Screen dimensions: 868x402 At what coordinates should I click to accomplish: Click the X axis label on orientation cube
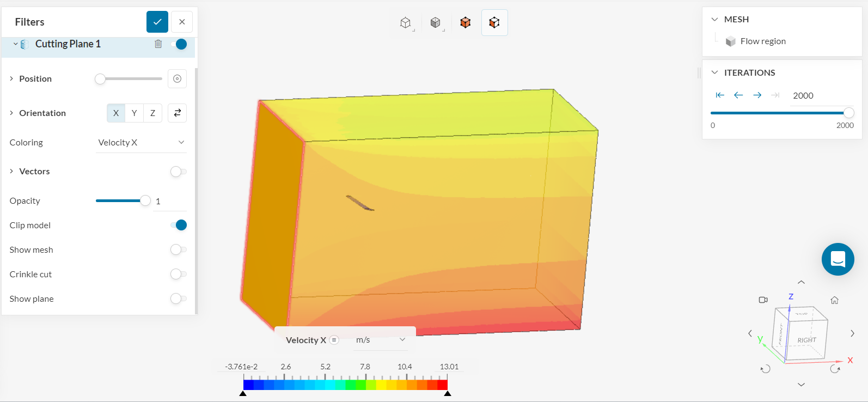click(850, 361)
